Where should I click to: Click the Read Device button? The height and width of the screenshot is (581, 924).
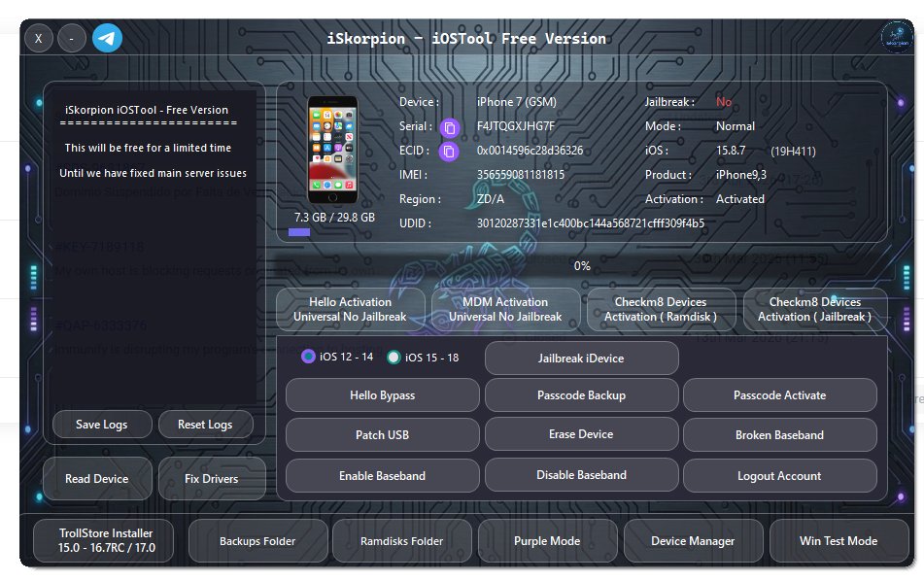point(97,478)
